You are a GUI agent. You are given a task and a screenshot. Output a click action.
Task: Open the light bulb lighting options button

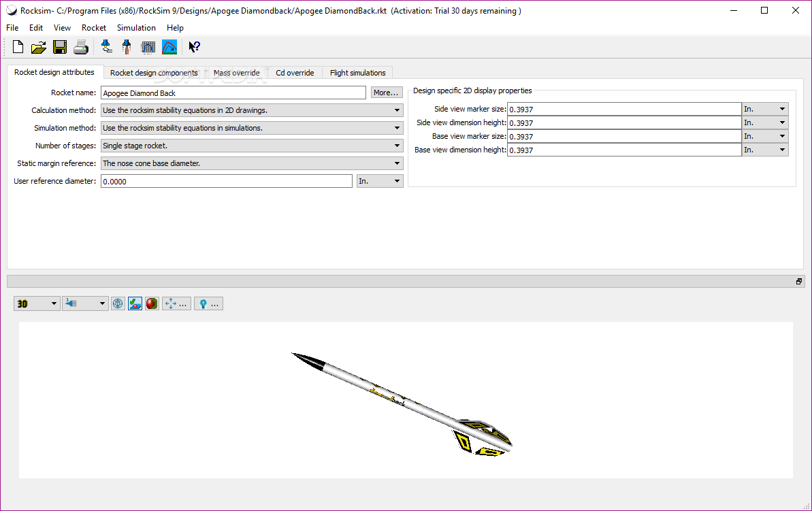point(209,303)
